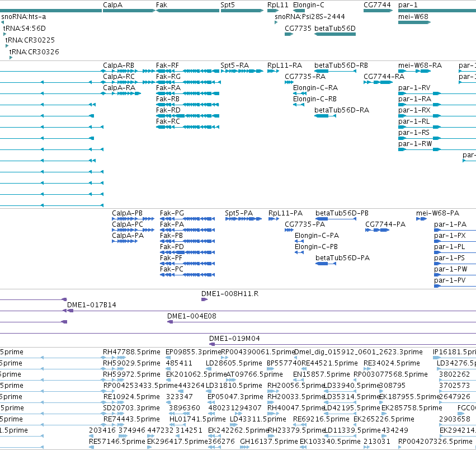This screenshot has width=476, height=450.
Task: Select HL01741.5prime EST label
Action: [x=197, y=419]
